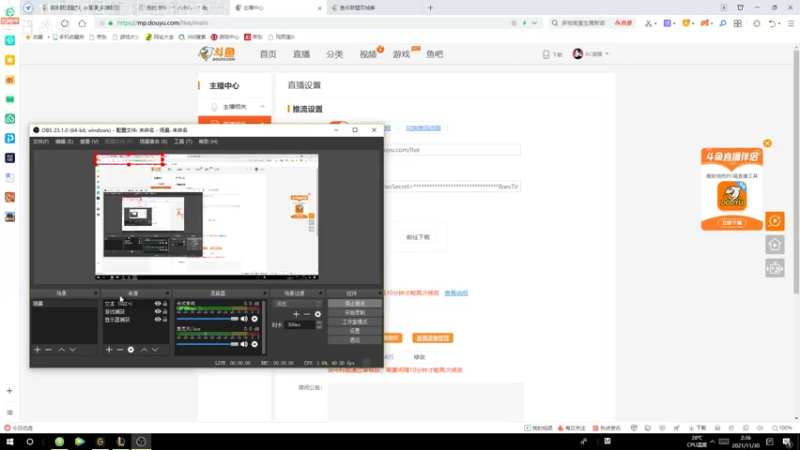800x450 pixels.
Task: Pop out the Scene Transitions dock
Action: tap(320, 293)
